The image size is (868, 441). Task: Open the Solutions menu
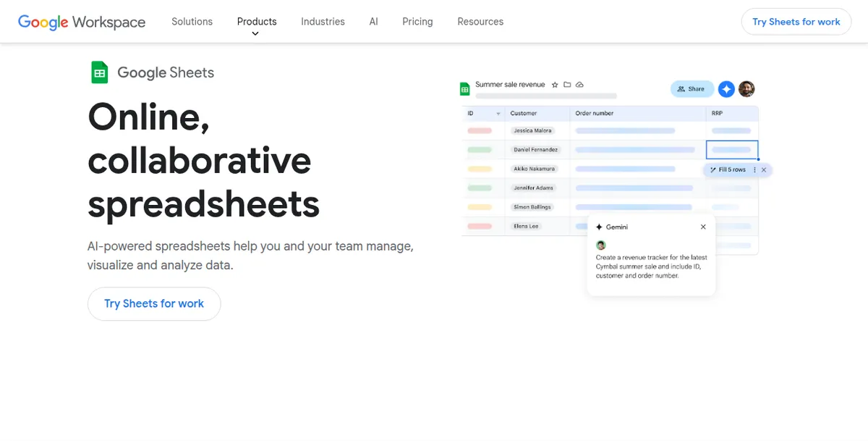(192, 22)
